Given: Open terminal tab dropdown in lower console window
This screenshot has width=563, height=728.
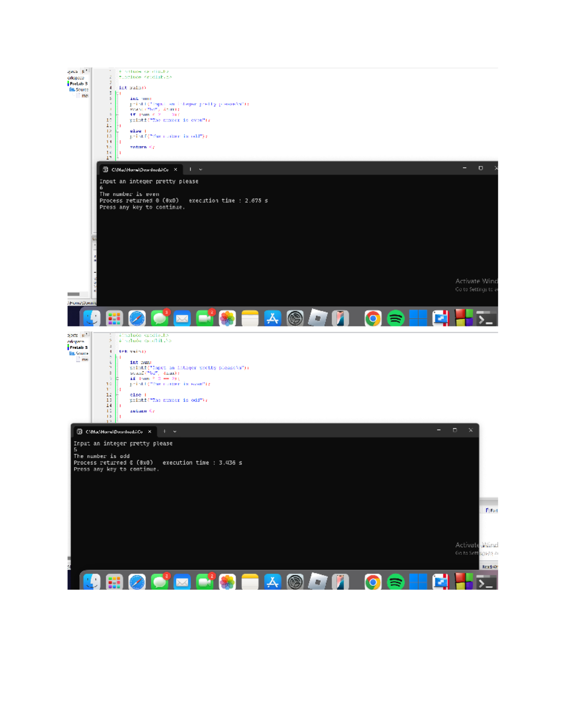Looking at the screenshot, I should 175,432.
